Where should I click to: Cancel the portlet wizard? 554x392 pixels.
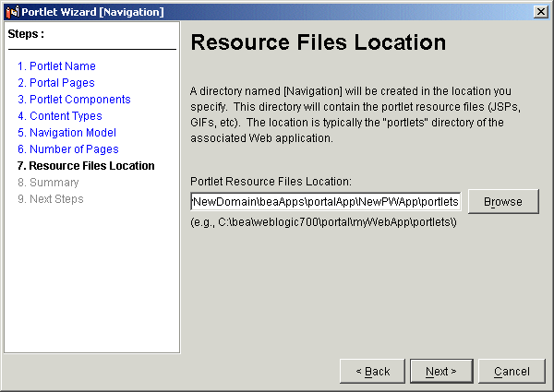512,371
